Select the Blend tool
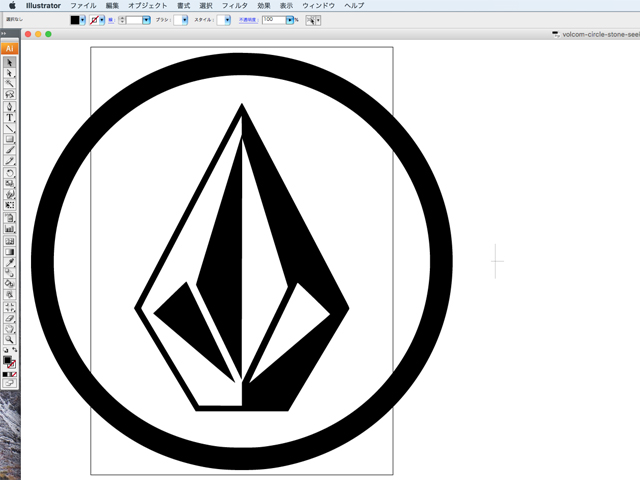 [9, 273]
